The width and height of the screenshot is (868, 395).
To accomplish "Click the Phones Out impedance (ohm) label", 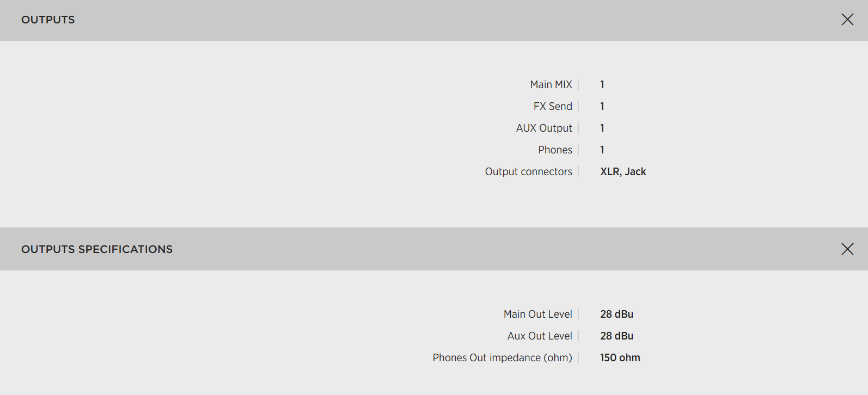I will pyautogui.click(x=502, y=357).
